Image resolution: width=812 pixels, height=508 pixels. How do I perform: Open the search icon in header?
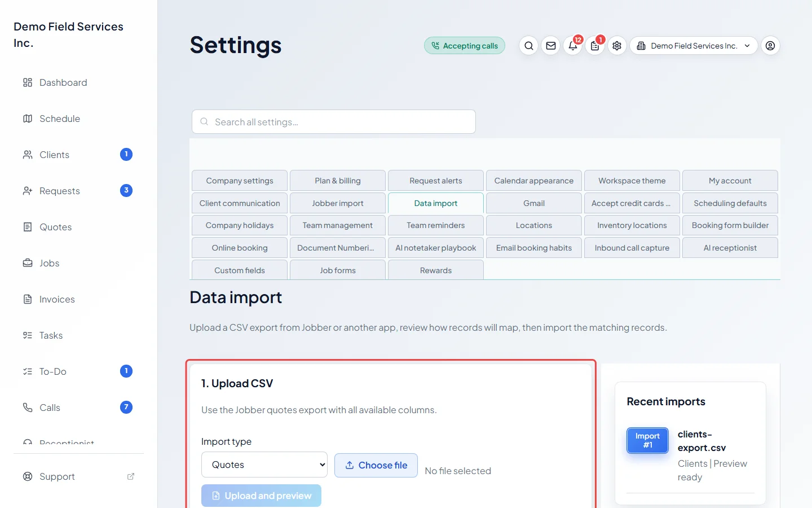tap(528, 46)
